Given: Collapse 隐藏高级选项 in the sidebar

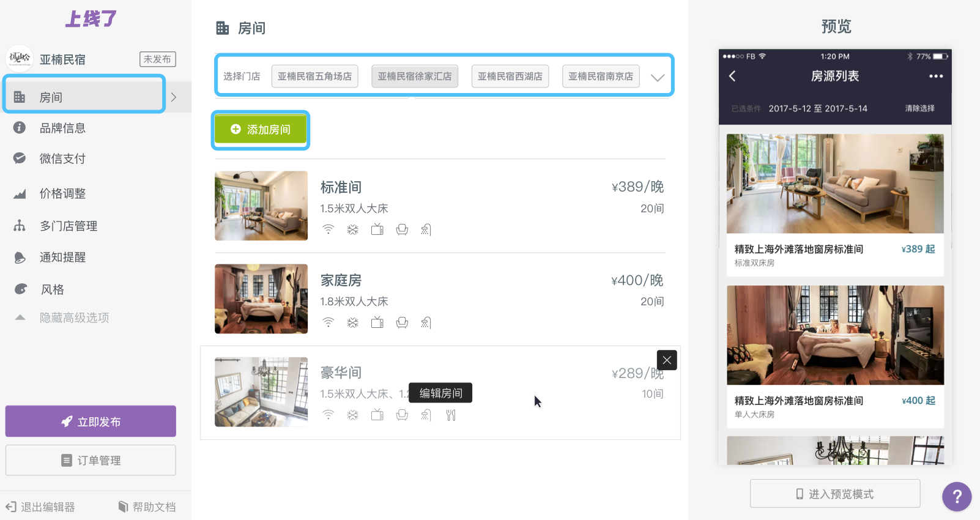Looking at the screenshot, I should point(74,318).
